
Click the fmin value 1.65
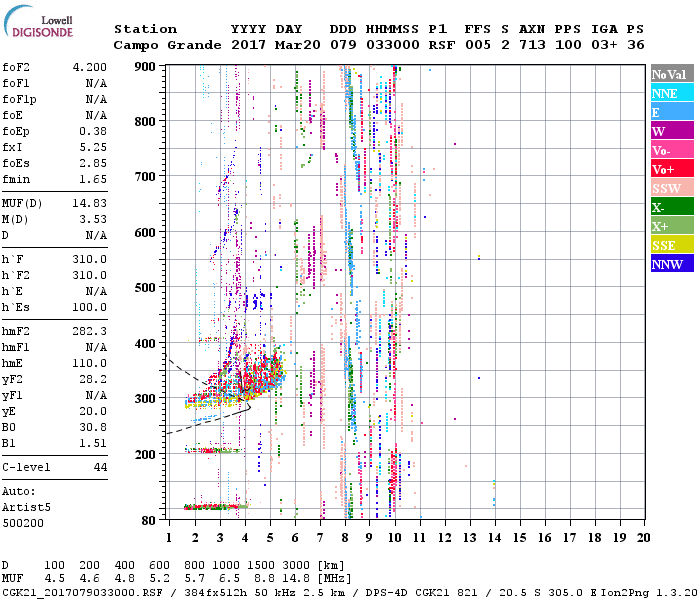click(93, 179)
